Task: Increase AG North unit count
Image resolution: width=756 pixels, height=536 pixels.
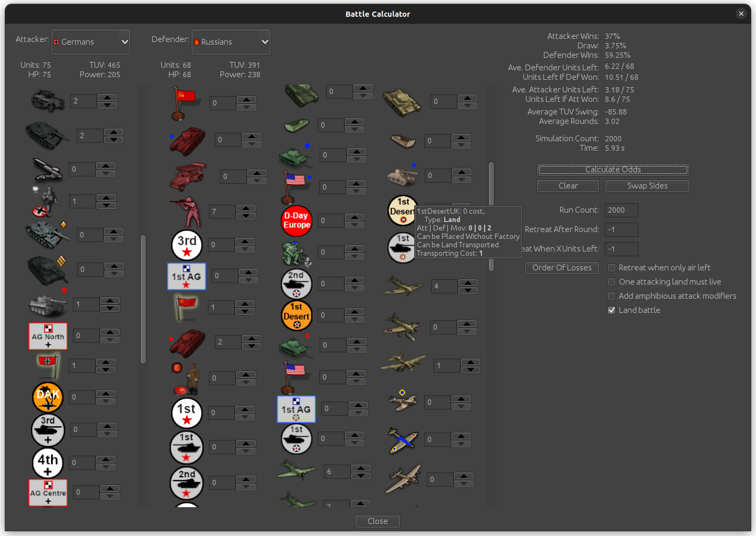Action: (110, 332)
